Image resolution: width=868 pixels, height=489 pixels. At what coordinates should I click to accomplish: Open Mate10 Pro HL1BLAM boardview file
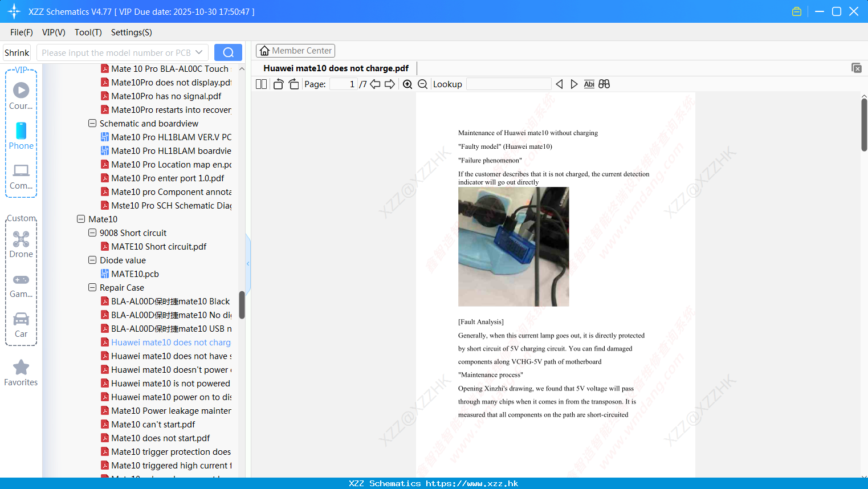171,150
